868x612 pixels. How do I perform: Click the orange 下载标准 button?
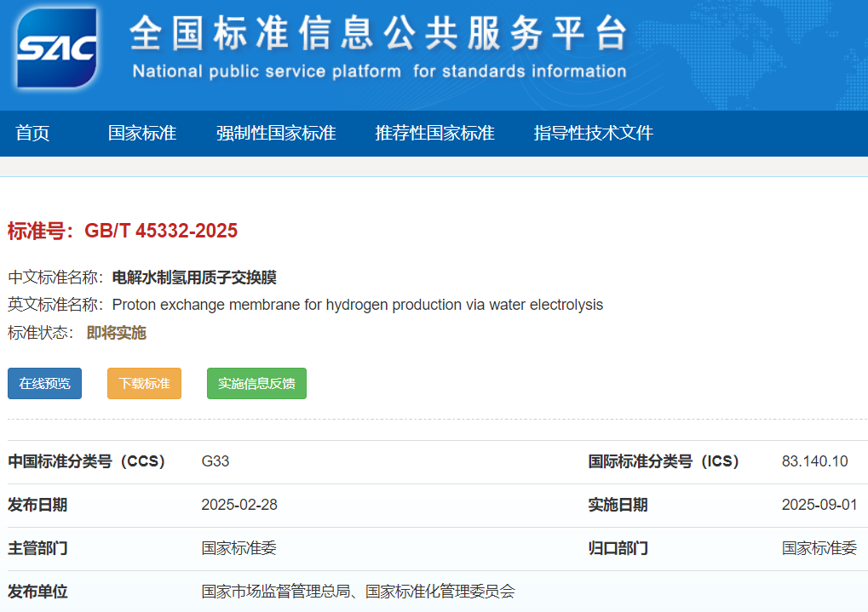pyautogui.click(x=144, y=384)
